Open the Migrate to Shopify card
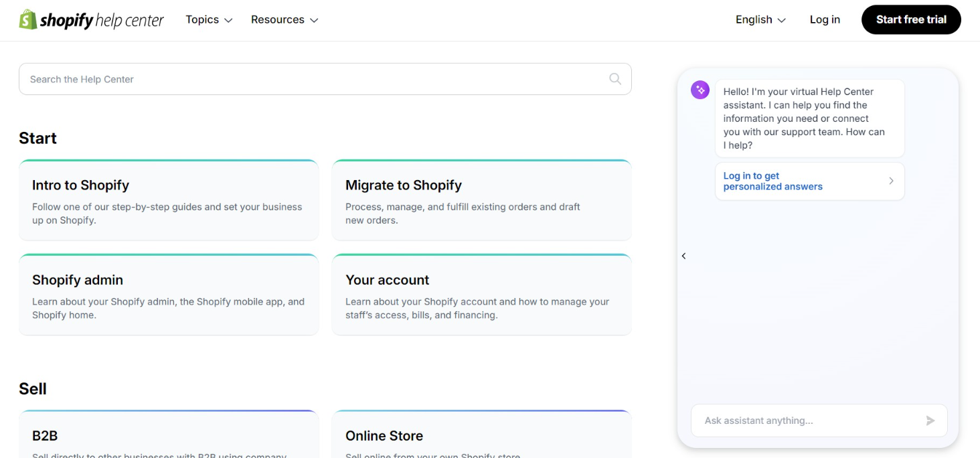The height and width of the screenshot is (458, 980). coord(481,200)
